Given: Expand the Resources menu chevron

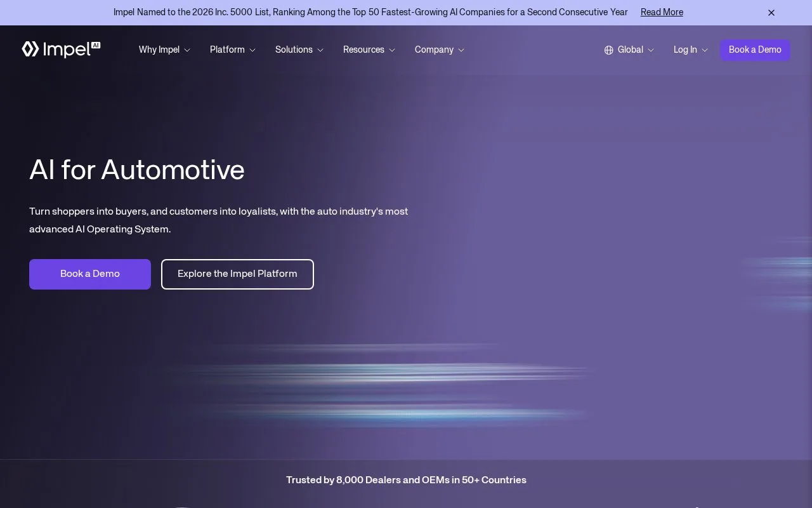Looking at the screenshot, I should [x=392, y=50].
